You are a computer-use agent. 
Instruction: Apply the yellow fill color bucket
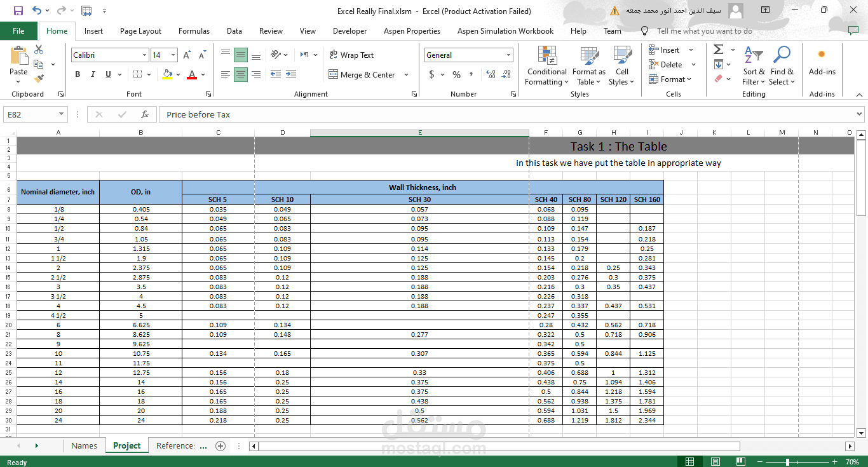[167, 74]
